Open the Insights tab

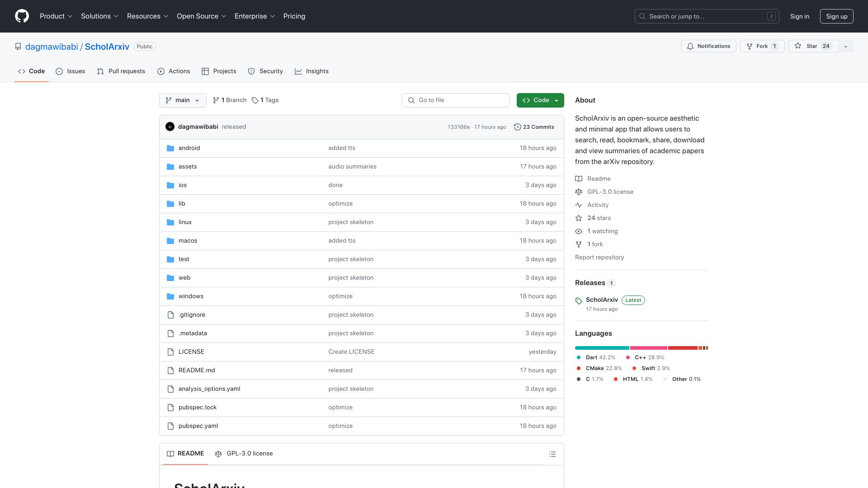(x=311, y=71)
